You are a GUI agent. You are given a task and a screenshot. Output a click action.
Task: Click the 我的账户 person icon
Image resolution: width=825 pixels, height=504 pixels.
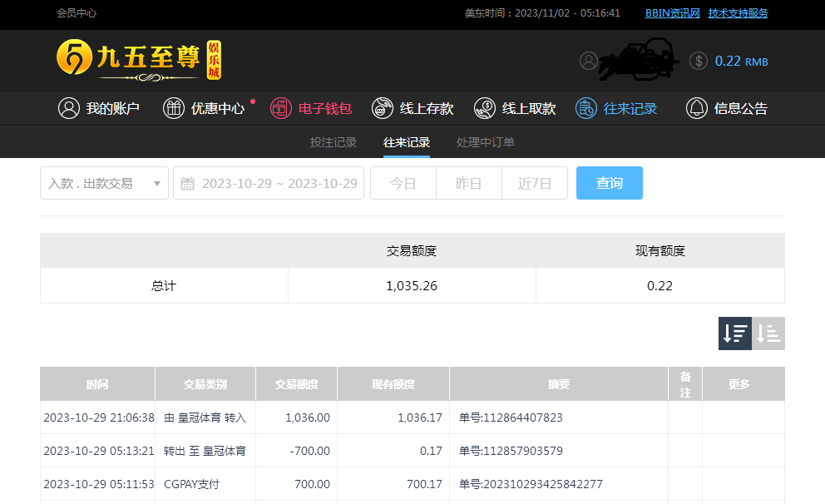click(68, 108)
